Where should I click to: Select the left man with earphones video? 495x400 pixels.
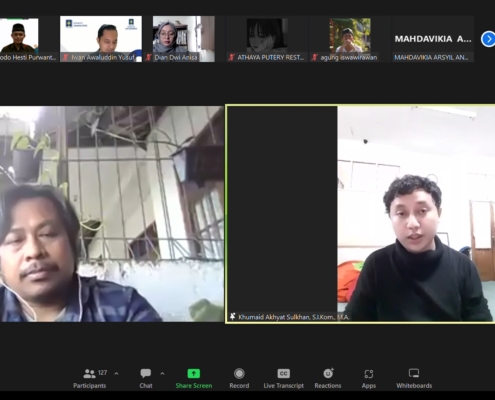[112, 214]
